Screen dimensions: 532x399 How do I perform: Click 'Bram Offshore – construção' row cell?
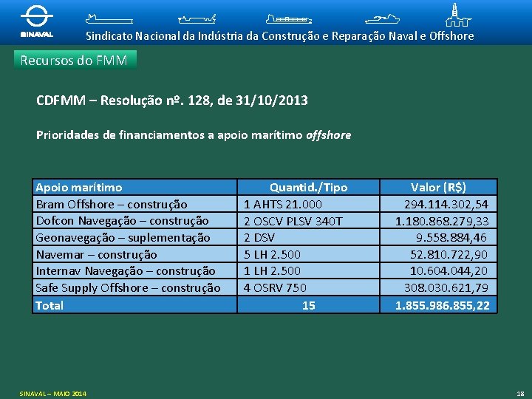(x=134, y=204)
